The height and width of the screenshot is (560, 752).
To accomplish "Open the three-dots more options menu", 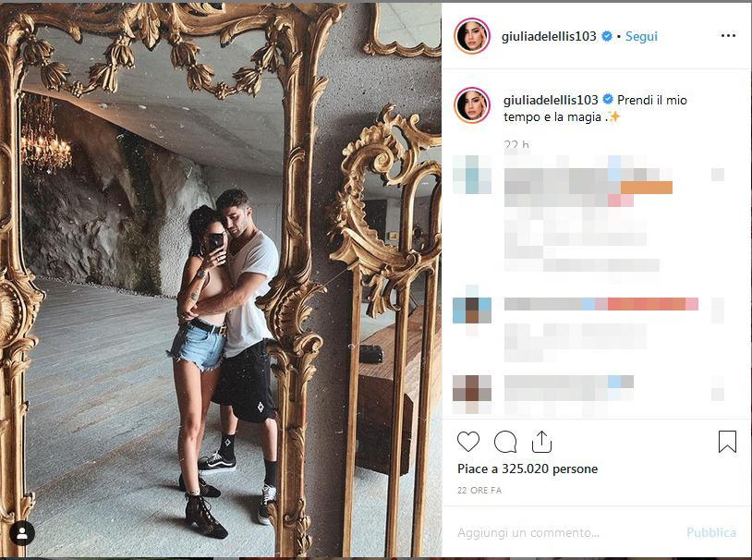I will (728, 35).
